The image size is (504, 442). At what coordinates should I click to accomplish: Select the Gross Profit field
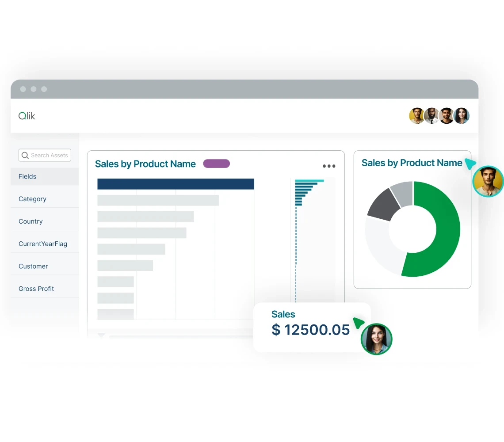point(36,288)
